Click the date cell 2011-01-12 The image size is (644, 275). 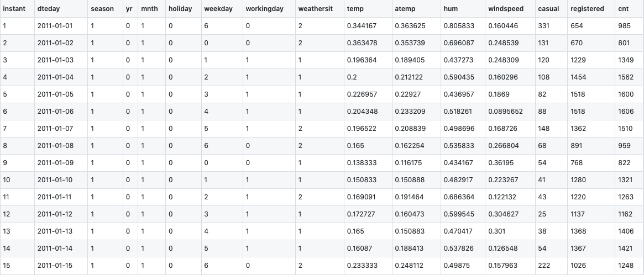tap(55, 214)
